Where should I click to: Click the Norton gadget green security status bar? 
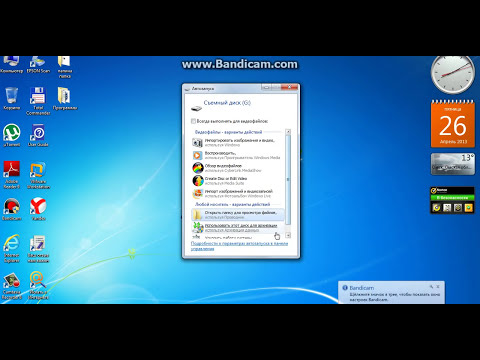pos(452,198)
